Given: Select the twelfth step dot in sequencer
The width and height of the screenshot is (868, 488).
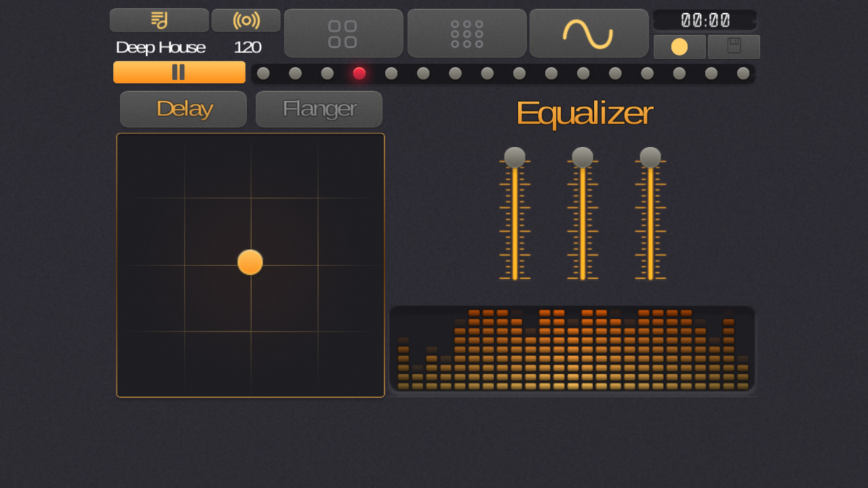Looking at the screenshot, I should coord(615,73).
